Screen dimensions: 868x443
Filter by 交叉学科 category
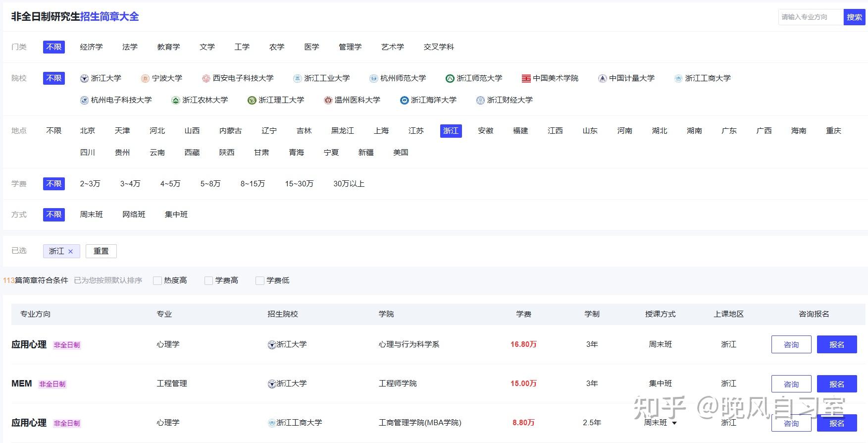pyautogui.click(x=439, y=47)
